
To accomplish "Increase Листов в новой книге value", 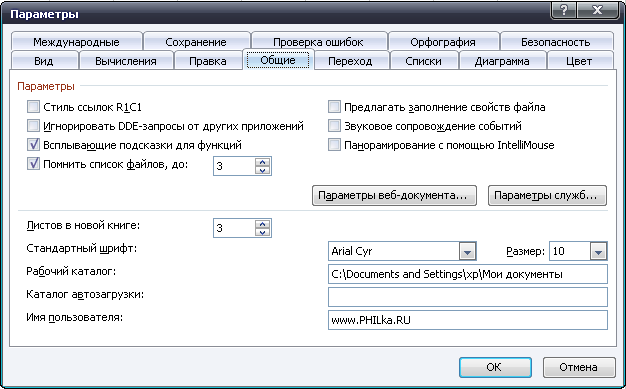I will [x=262, y=224].
